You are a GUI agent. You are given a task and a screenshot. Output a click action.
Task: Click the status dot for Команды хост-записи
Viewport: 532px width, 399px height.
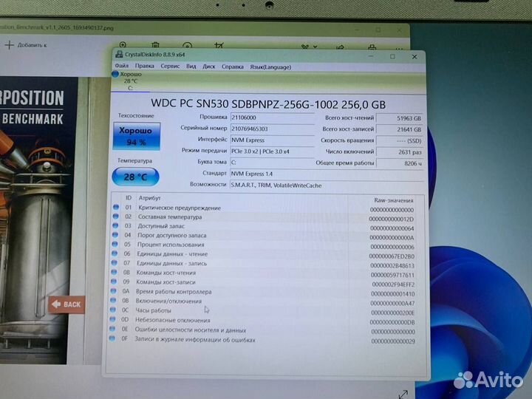pos(114,282)
